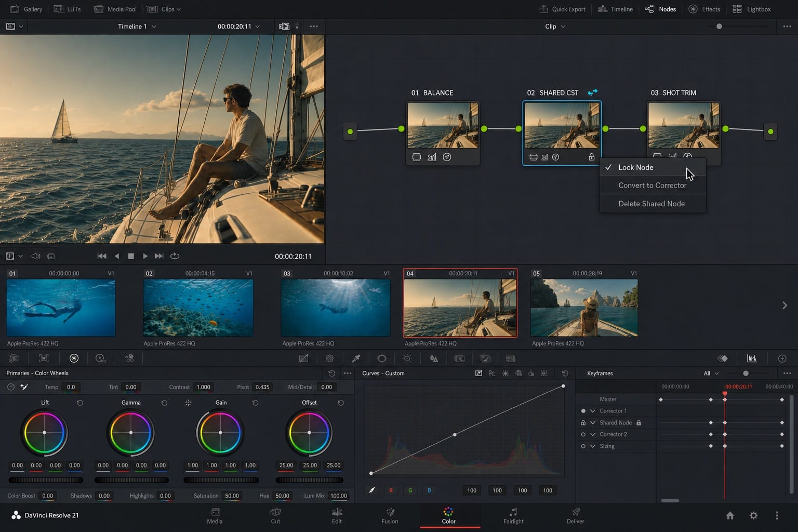Reset the Gain color wheel
798x532 pixels.
(x=255, y=403)
